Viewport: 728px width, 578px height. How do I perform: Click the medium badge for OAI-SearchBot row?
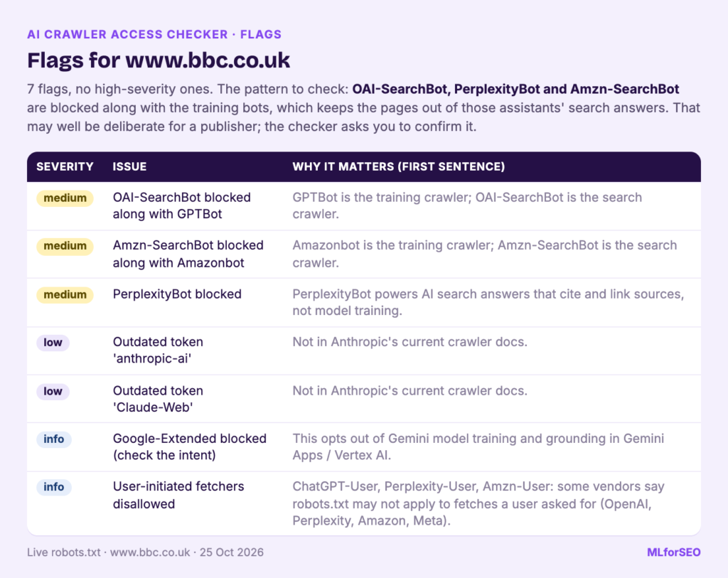coord(65,198)
